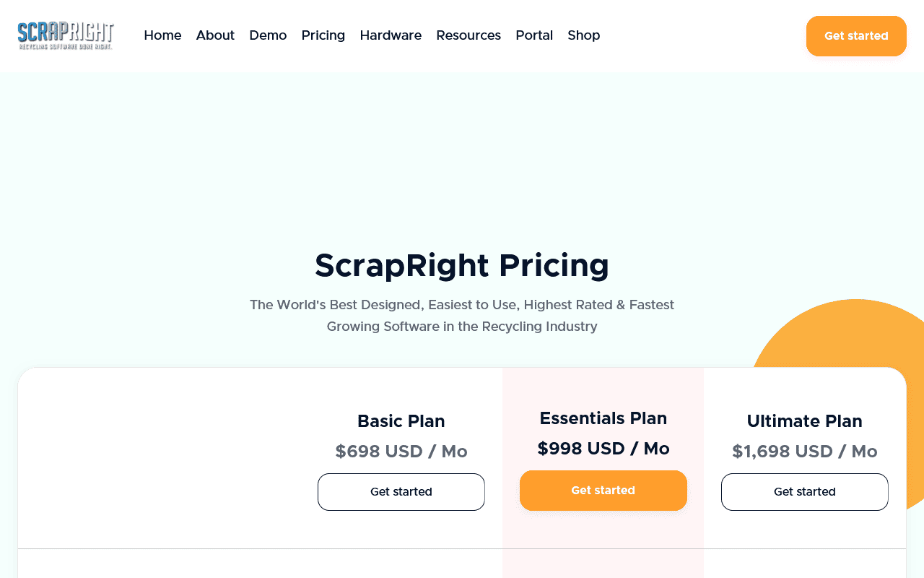Get started with the Essentials Plan
This screenshot has width=924, height=578.
coord(603,491)
